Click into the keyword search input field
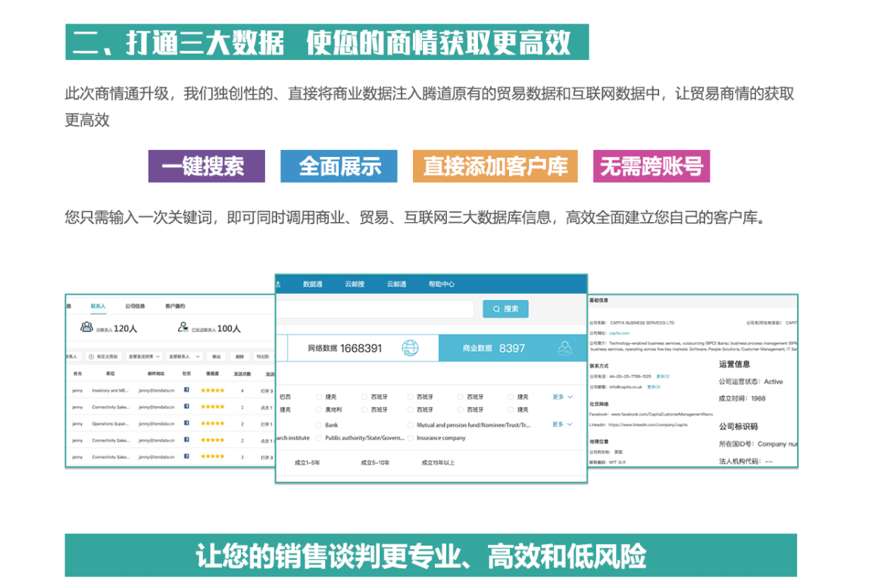The image size is (872, 588). tap(375, 308)
